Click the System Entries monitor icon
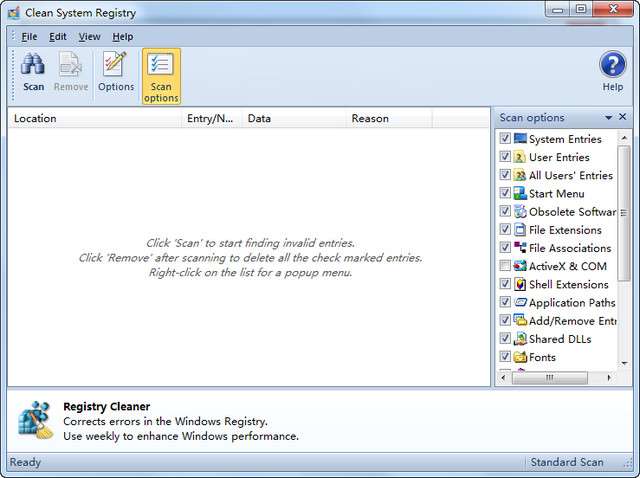Viewport: 640px width, 478px height. tap(520, 138)
